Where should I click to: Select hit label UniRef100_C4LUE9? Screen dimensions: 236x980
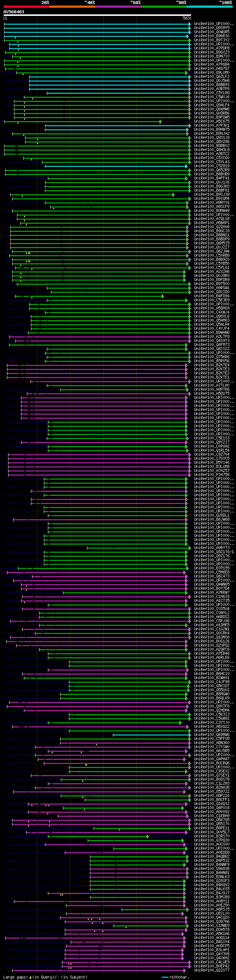[x=212, y=962]
